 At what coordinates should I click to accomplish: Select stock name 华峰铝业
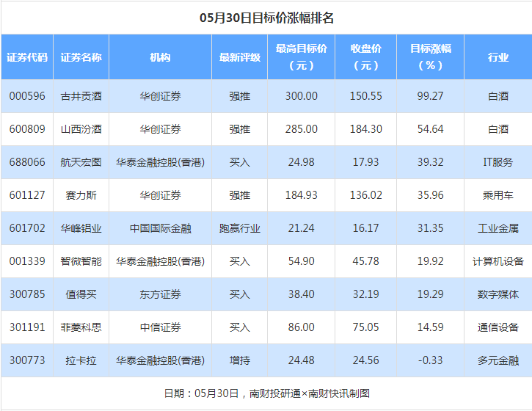[x=81, y=228]
